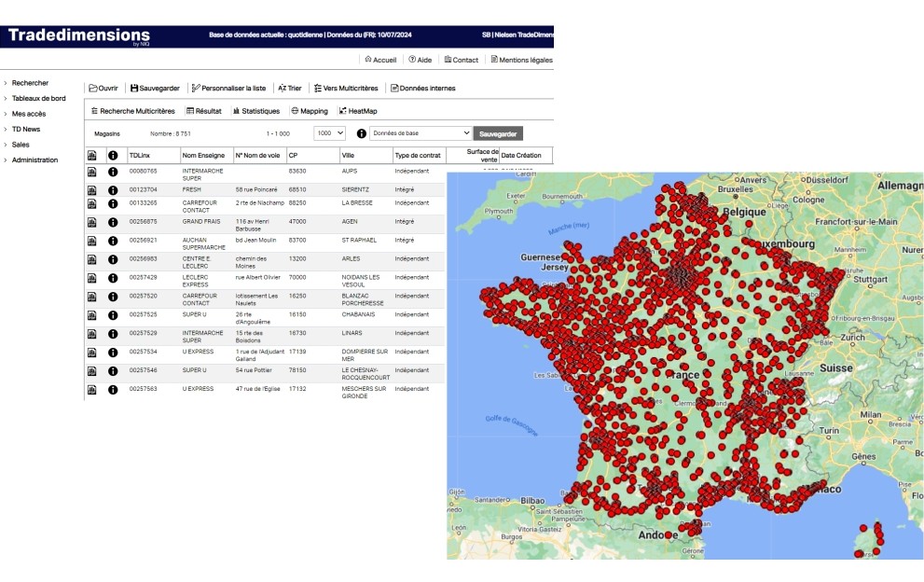
Task: Show info for store 00257525
Action: pyautogui.click(x=113, y=315)
